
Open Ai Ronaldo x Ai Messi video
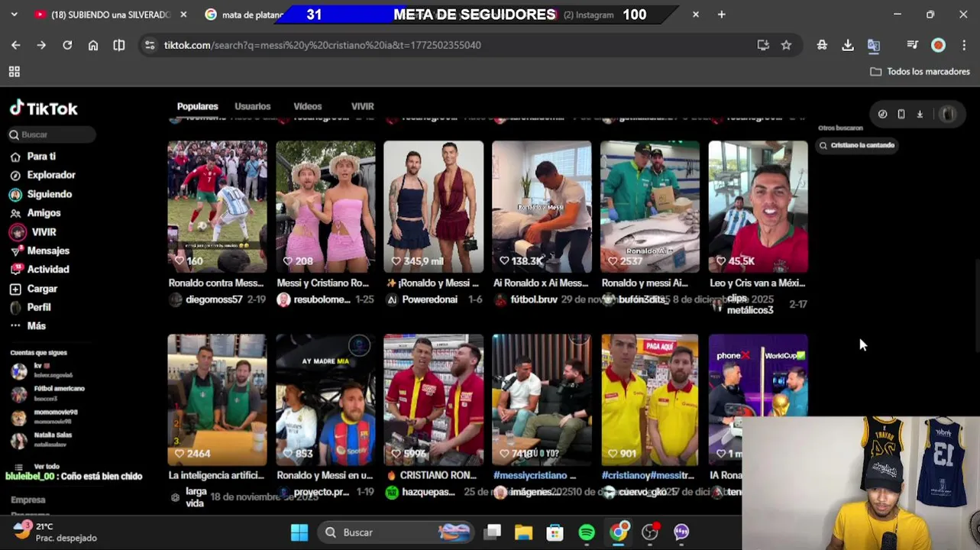coord(542,206)
